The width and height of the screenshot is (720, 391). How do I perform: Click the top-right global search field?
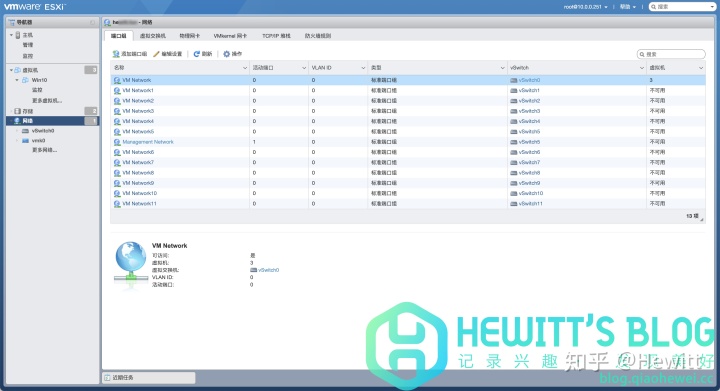point(682,6)
